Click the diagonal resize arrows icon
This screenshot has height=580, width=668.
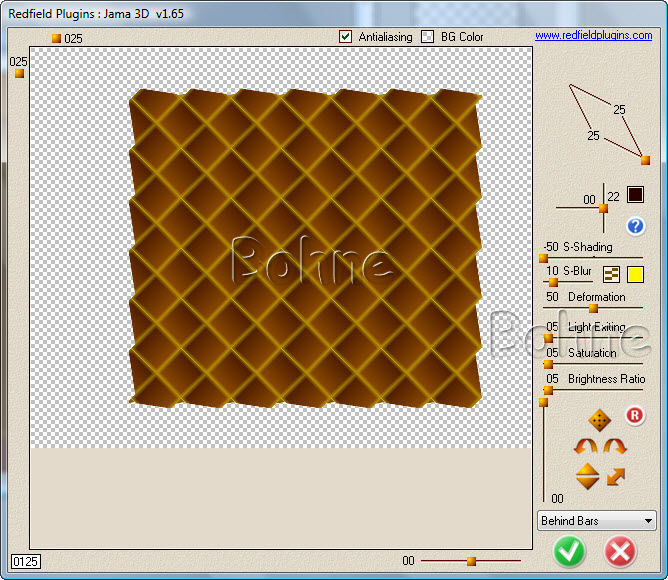click(x=615, y=477)
